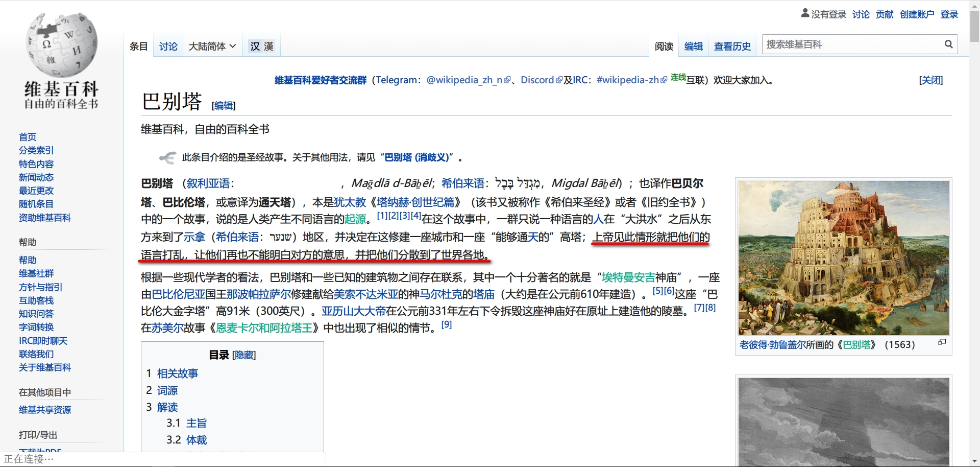This screenshot has height=467, width=980.
Task: Click inside the 搜索维基百科 search field
Action: click(x=852, y=44)
